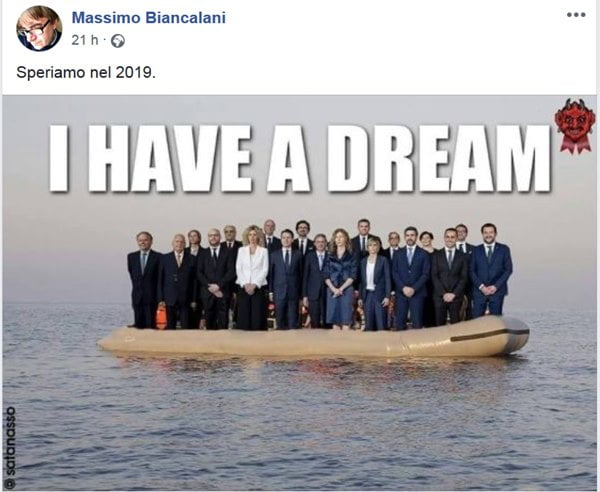Click the word 'DREAM' in the meme
Screen dimensions: 600x492
[x=439, y=158]
